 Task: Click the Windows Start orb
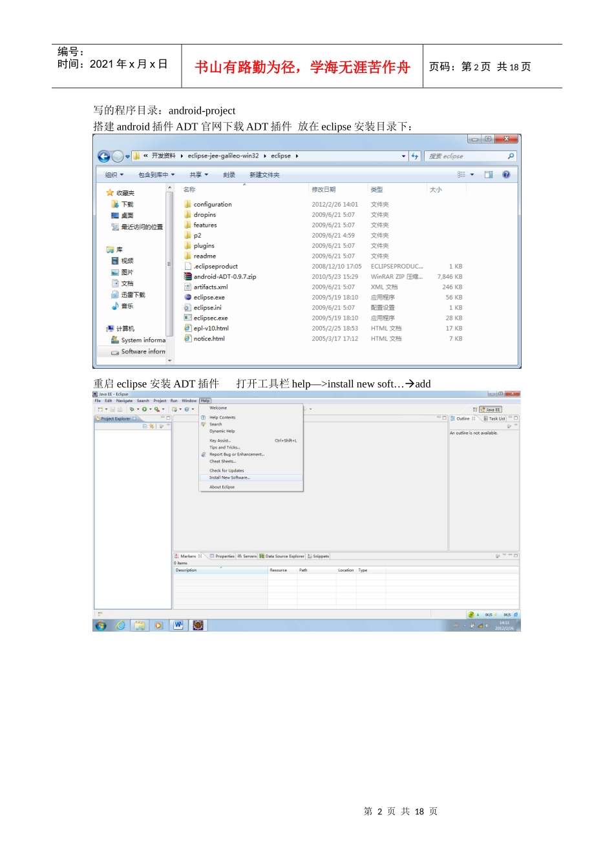point(101,625)
